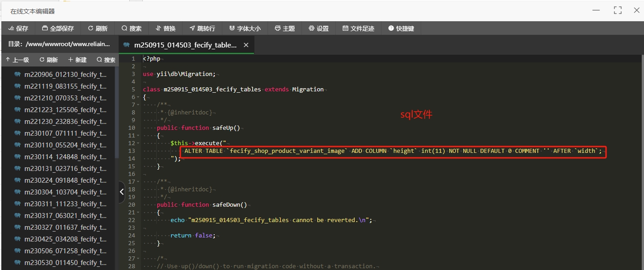The width and height of the screenshot is (644, 270).
Task: Open the 跳转行 go-to-line tool
Action: (202, 28)
